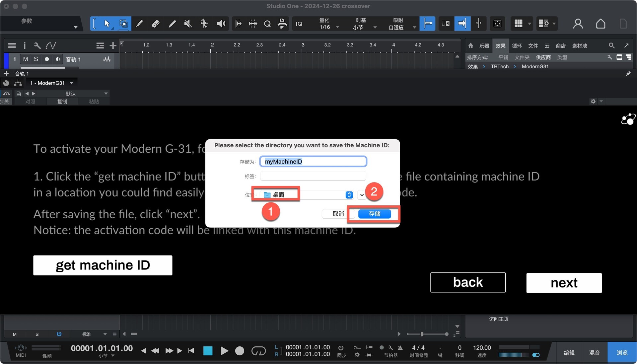Viewport: 637px width, 364px height.
Task: Switch to the 乐器 browser tab
Action: click(x=484, y=46)
